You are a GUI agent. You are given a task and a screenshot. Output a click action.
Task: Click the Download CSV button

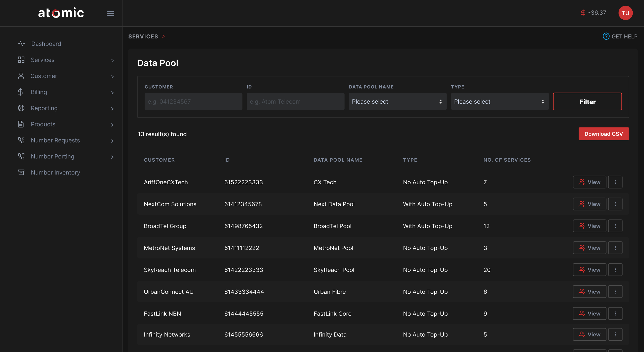(603, 134)
